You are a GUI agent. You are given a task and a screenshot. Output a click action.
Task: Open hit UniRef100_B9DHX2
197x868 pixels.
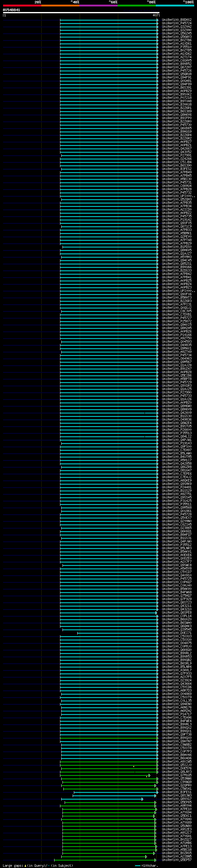176,20
